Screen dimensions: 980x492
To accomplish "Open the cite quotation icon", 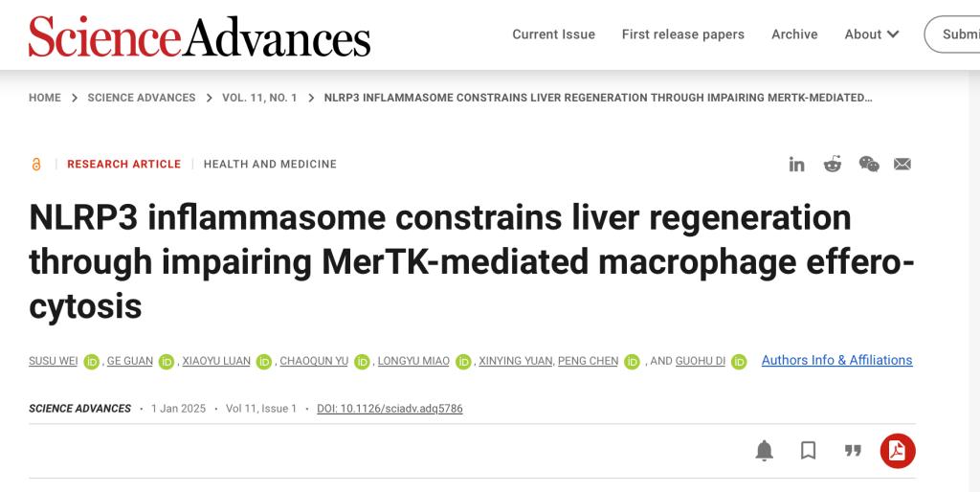I will click(x=853, y=451).
